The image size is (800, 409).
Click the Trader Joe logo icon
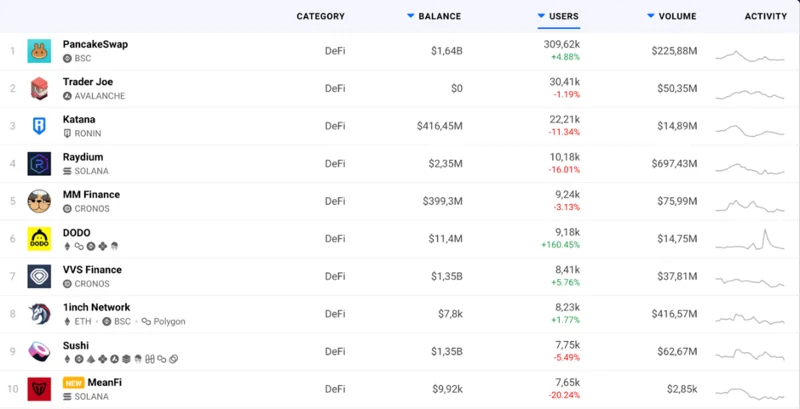(39, 89)
